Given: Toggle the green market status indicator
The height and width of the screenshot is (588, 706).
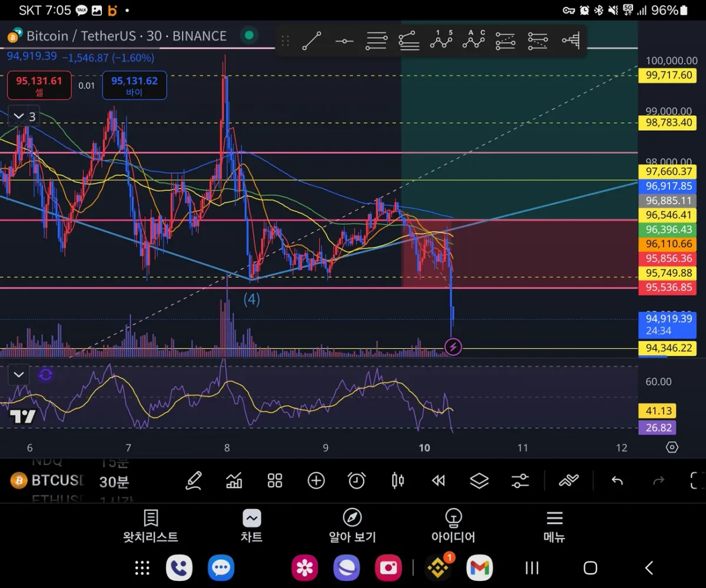Looking at the screenshot, I should pyautogui.click(x=249, y=35).
